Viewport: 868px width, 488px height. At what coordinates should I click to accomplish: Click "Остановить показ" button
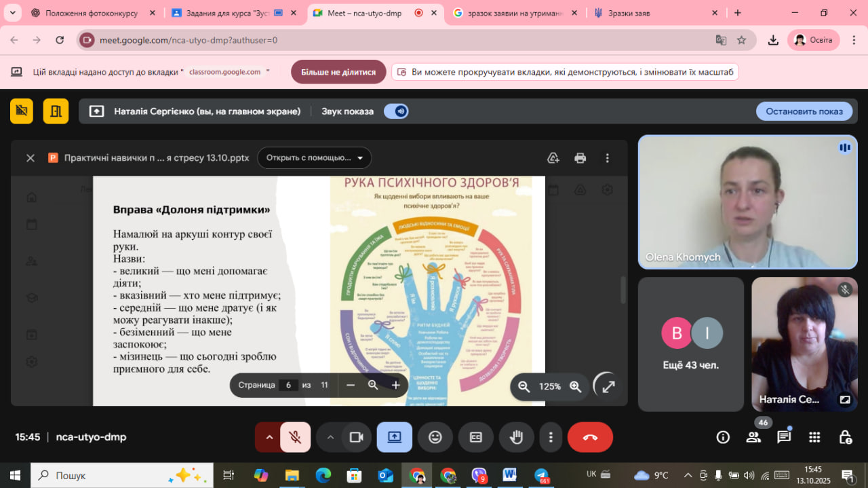[804, 111]
